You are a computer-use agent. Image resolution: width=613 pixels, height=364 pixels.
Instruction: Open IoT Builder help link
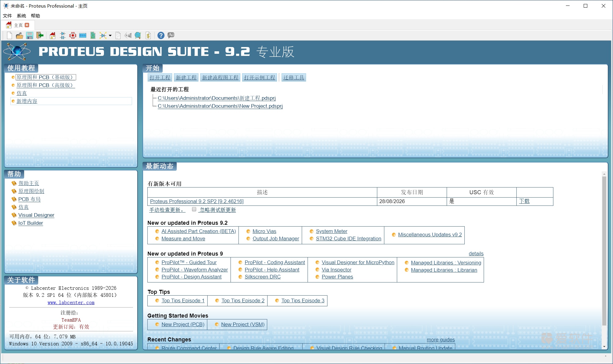tap(31, 223)
